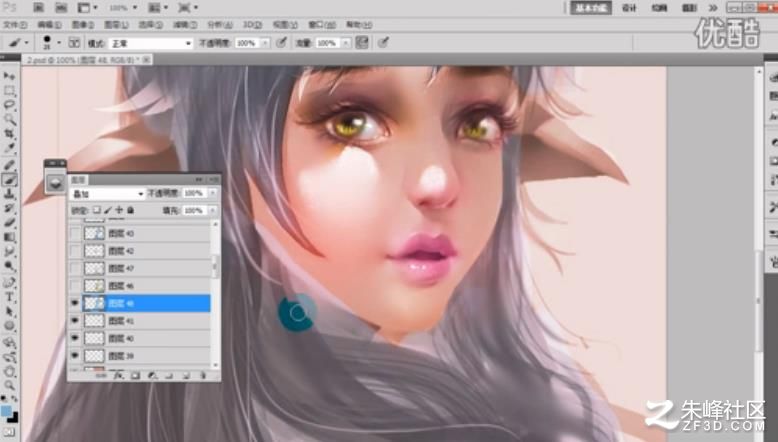Screen dimensions: 778x442
Task: Select the Rectangular Marquee tool
Action: (x=9, y=90)
